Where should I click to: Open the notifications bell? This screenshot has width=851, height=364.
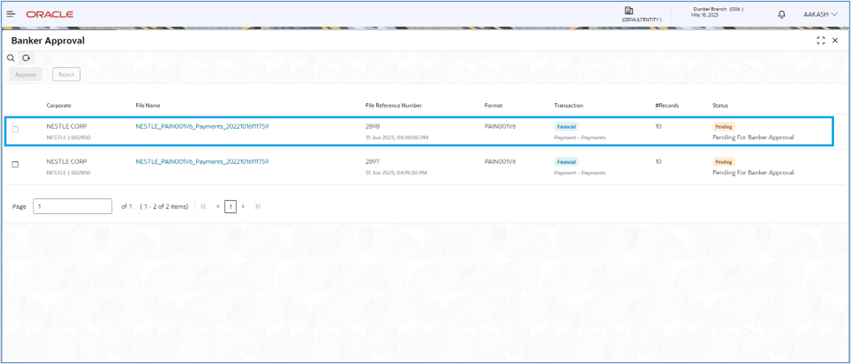point(782,14)
